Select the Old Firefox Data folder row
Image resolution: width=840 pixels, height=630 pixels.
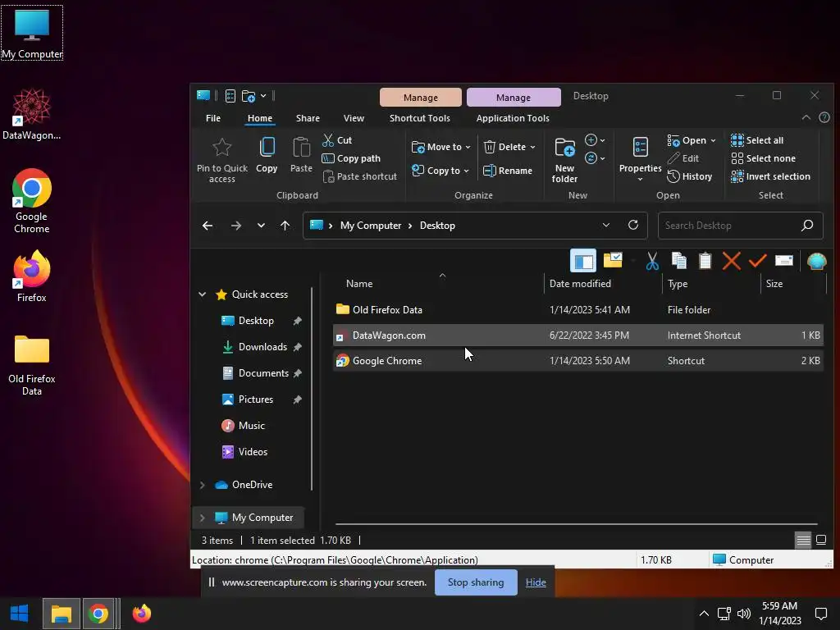tap(577, 309)
